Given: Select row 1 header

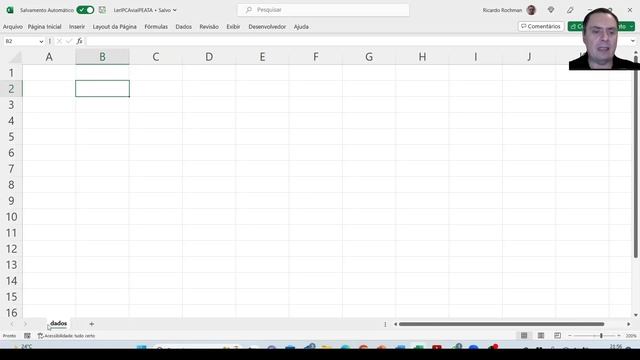Looking at the screenshot, I should (x=11, y=73).
